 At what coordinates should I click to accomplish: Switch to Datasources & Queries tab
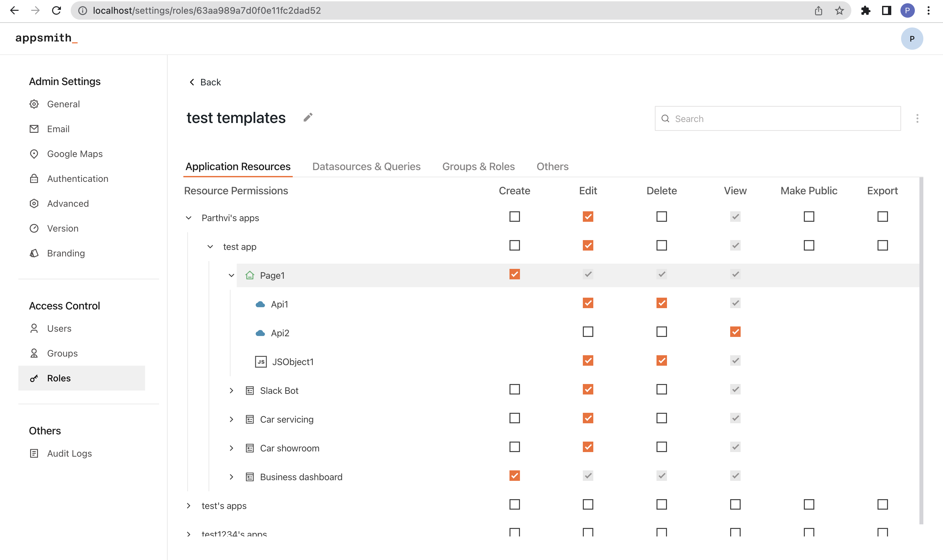click(x=366, y=166)
